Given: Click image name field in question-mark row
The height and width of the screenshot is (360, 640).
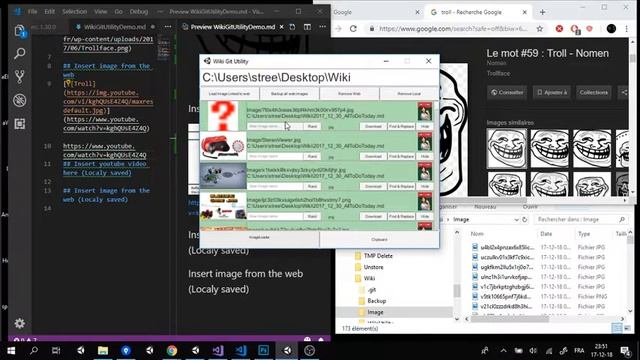Looking at the screenshot, I should click(275, 127).
